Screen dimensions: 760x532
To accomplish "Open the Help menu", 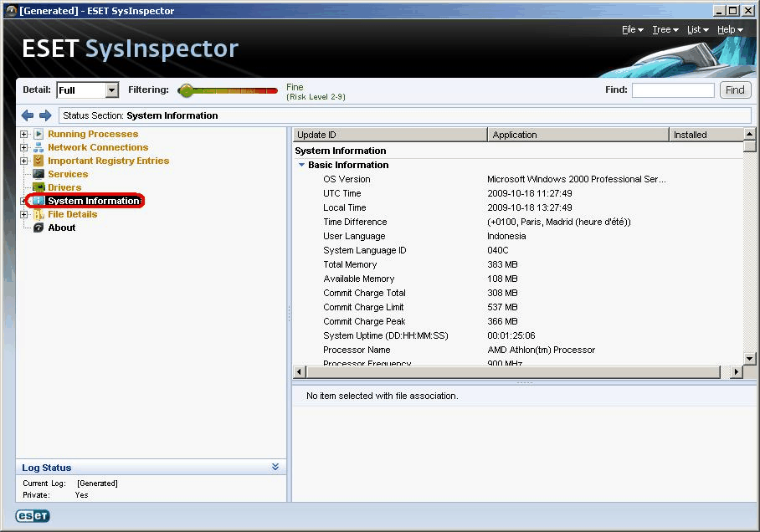I will [730, 30].
